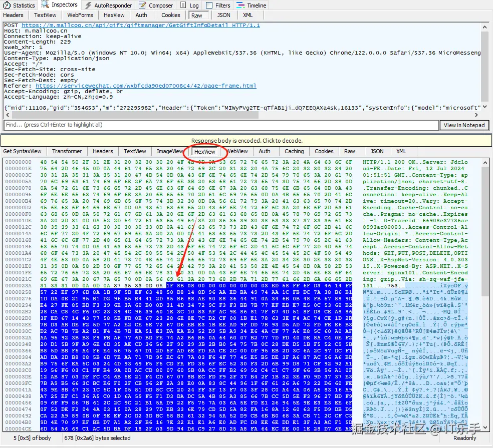Open the response HexView tab

coord(205,152)
